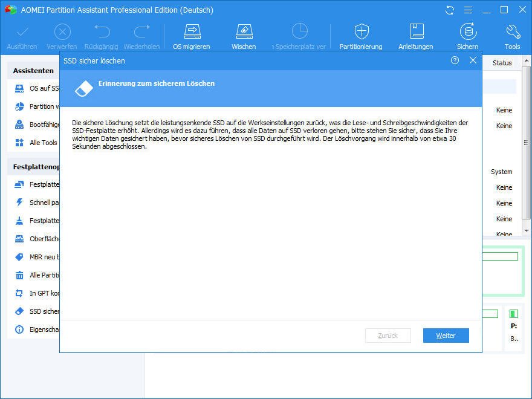The width and height of the screenshot is (532, 399).
Task: Click the scroll down arrow of partition list
Action: coord(526,231)
